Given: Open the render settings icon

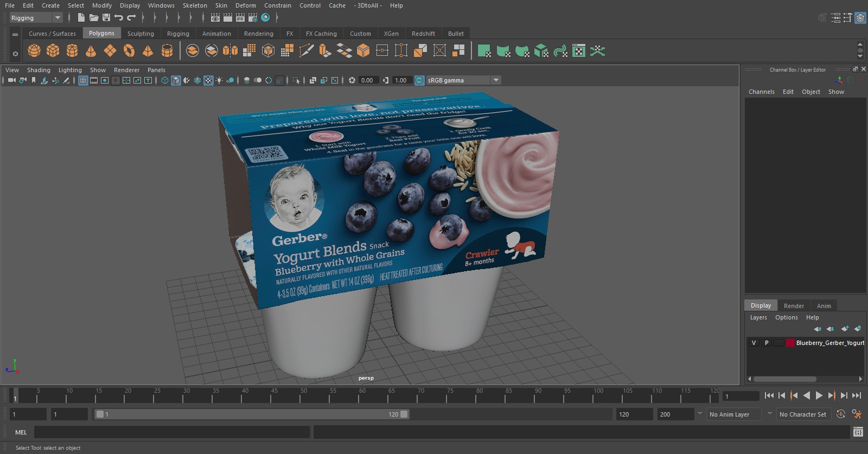Looking at the screenshot, I should pyautogui.click(x=253, y=18).
